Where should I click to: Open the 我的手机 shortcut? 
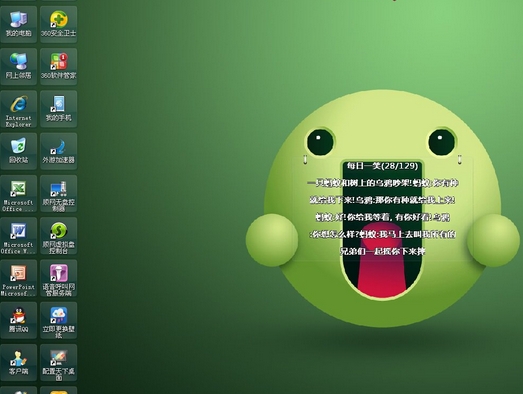[x=59, y=109]
